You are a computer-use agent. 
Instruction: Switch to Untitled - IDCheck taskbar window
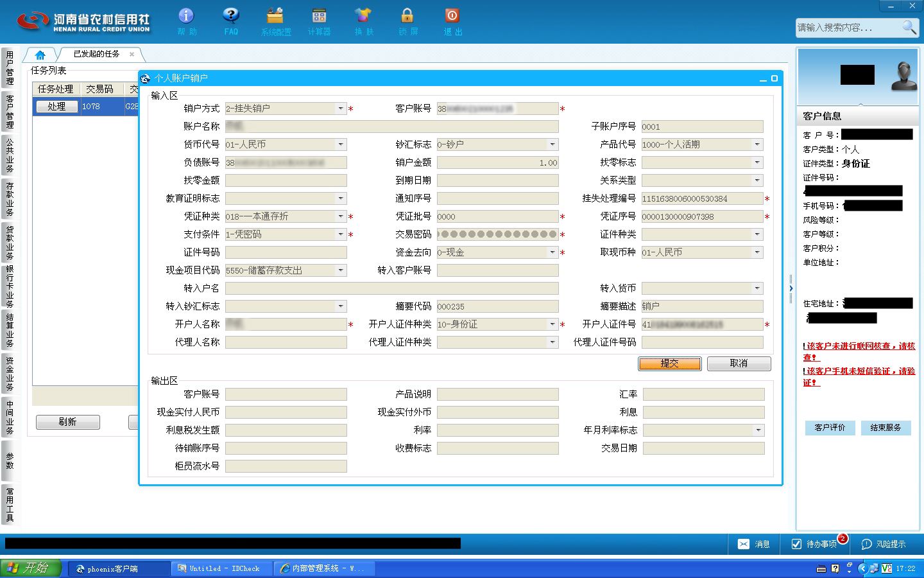(x=222, y=568)
